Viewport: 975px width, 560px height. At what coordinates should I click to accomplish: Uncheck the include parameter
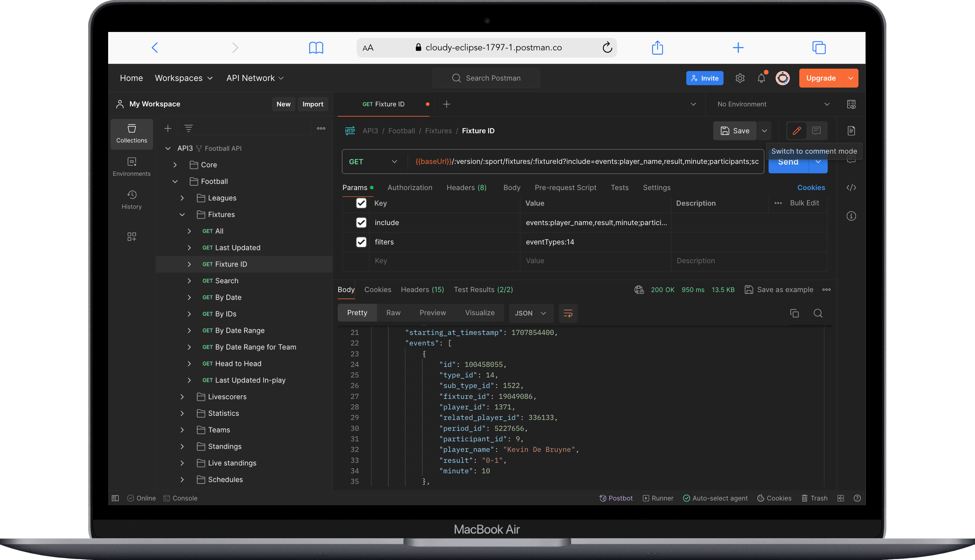pyautogui.click(x=361, y=223)
